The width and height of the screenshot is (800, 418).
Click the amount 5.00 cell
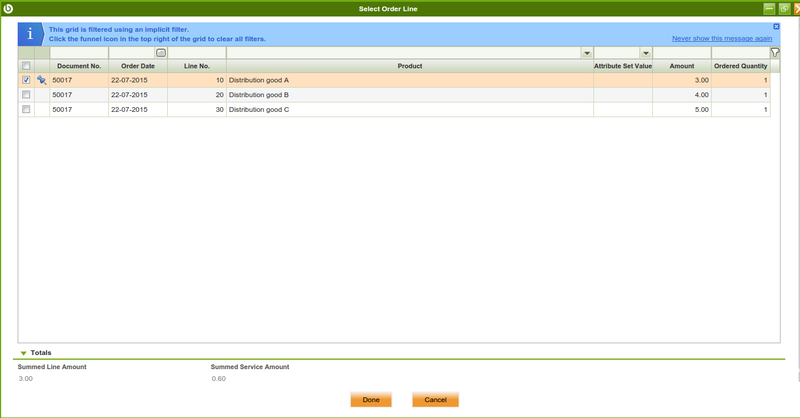click(682, 109)
